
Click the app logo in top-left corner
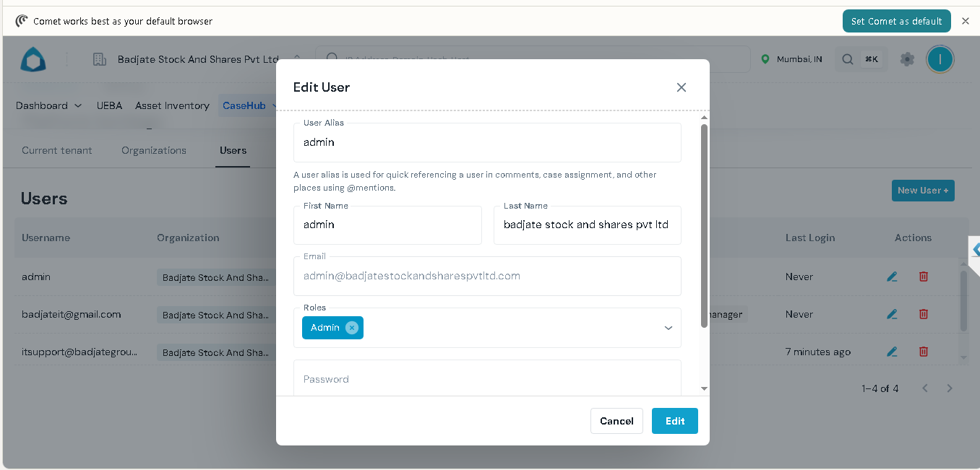click(33, 60)
